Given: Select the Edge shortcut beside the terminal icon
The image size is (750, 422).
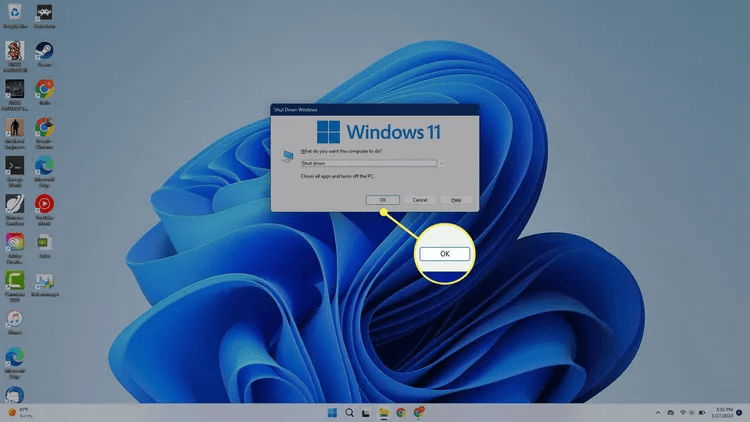Looking at the screenshot, I should point(44,171).
